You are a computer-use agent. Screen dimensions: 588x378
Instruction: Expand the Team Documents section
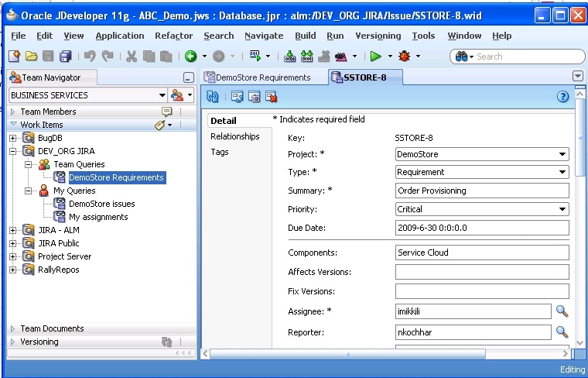point(12,329)
